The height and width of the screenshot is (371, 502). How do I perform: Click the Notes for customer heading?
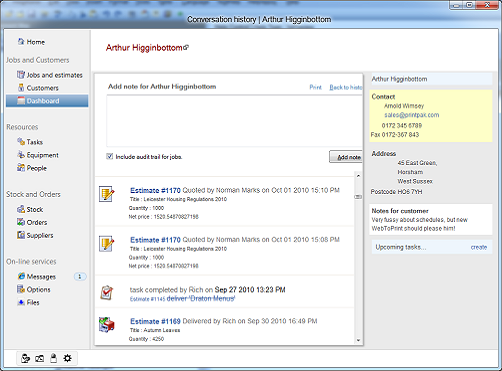[x=400, y=211]
